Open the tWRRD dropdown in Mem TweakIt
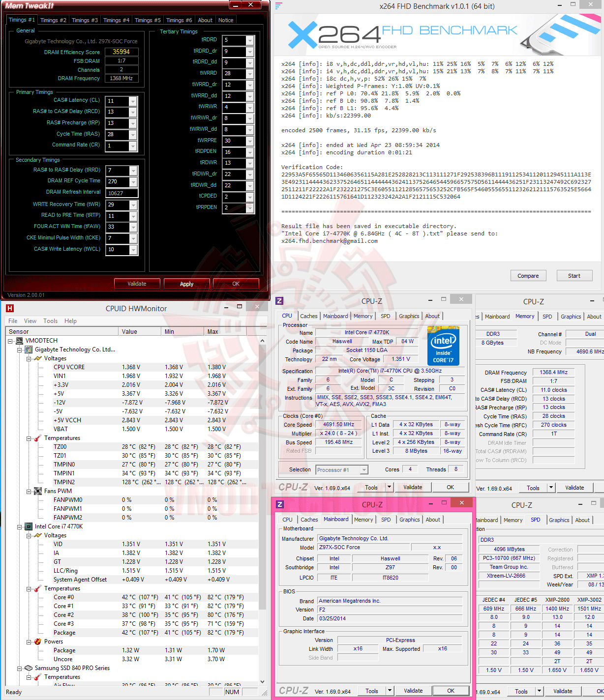604x700 pixels. tap(250, 74)
